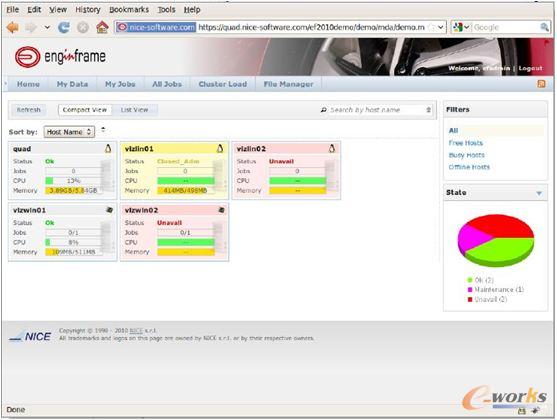Go to the Cluster Load tab

click(223, 84)
